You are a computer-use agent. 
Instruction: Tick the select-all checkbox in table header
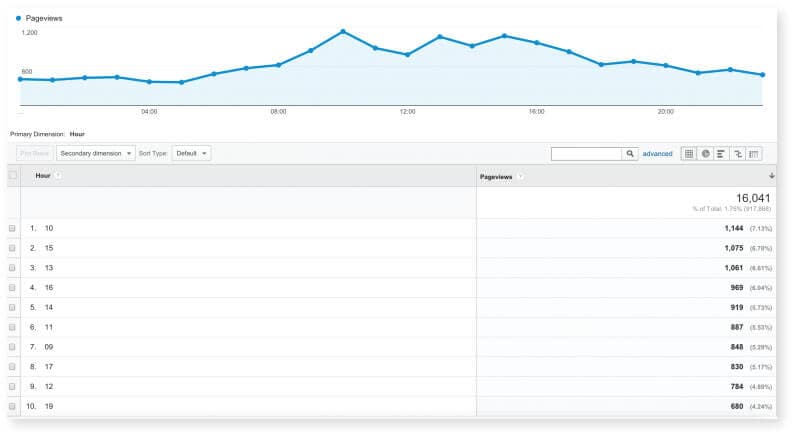[13, 176]
